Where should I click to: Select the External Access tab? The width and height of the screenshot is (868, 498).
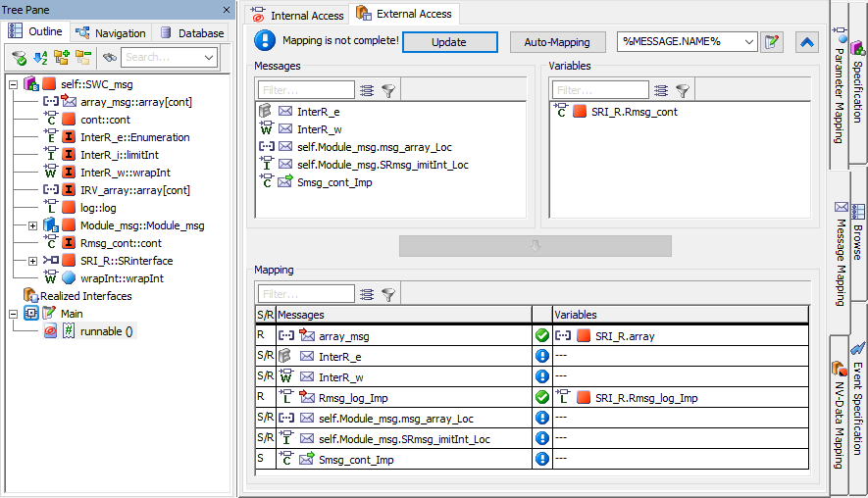(404, 14)
